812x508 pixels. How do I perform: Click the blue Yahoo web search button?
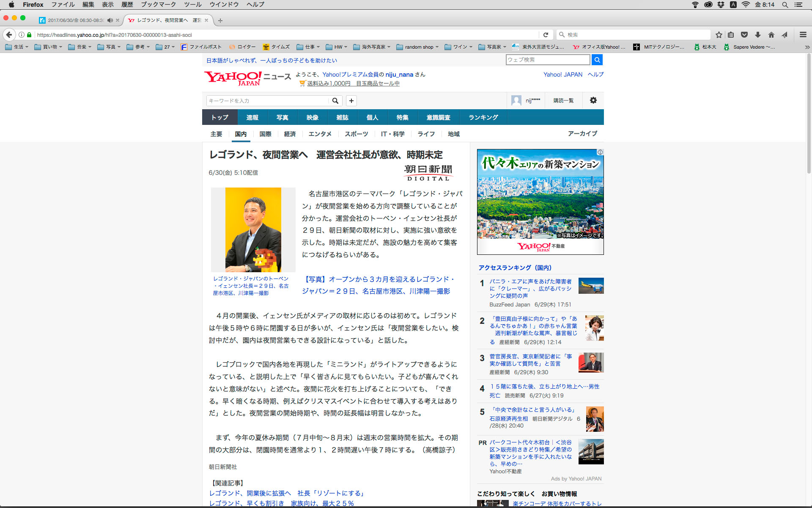click(597, 60)
